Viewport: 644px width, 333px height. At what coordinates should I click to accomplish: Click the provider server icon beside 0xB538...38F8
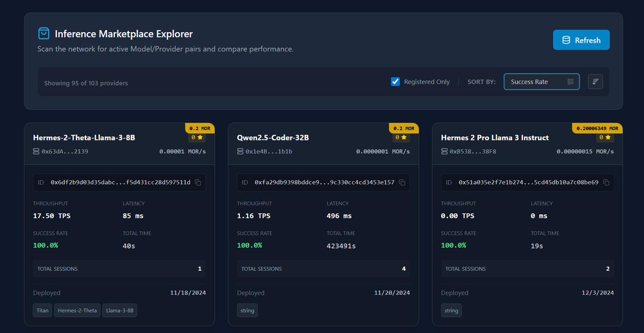click(x=444, y=152)
